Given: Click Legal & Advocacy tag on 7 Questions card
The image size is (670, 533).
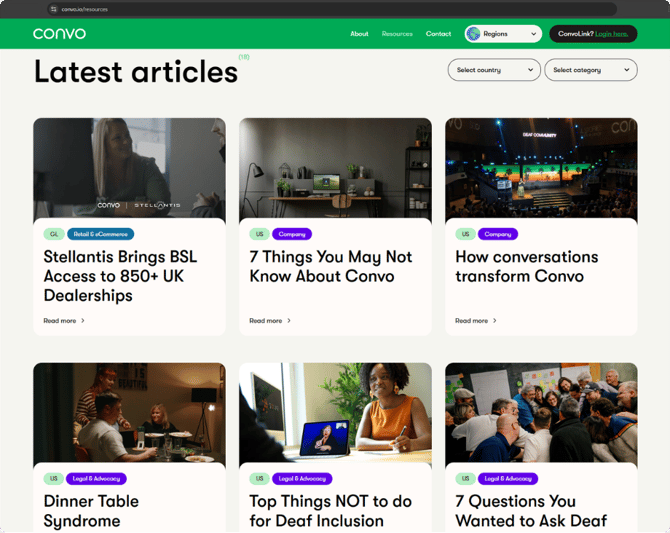Looking at the screenshot, I should tap(508, 479).
